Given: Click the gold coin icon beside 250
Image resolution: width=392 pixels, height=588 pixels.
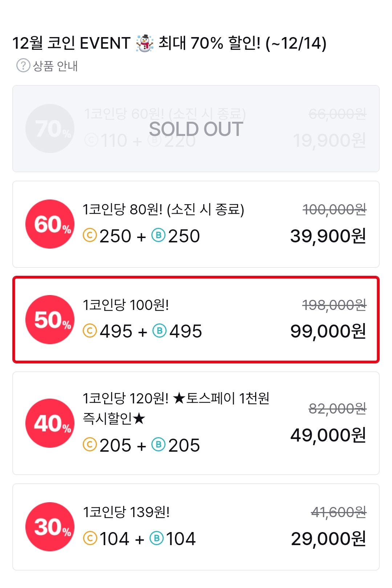Looking at the screenshot, I should [90, 235].
